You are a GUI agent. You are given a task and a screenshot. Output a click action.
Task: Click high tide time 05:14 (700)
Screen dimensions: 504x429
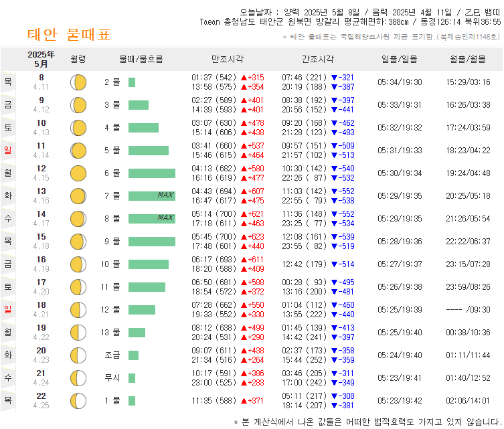tap(214, 214)
